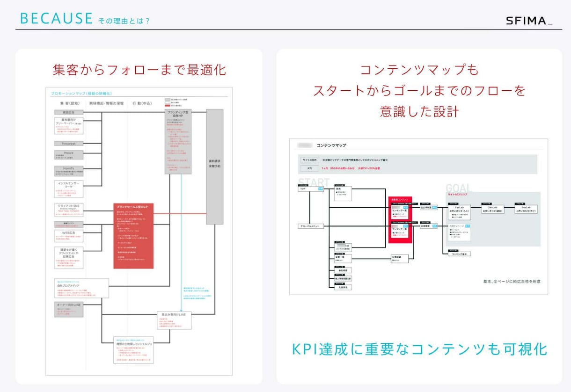Select the Homify box in promotion map
The image size is (571, 392).
pyautogui.click(x=69, y=171)
